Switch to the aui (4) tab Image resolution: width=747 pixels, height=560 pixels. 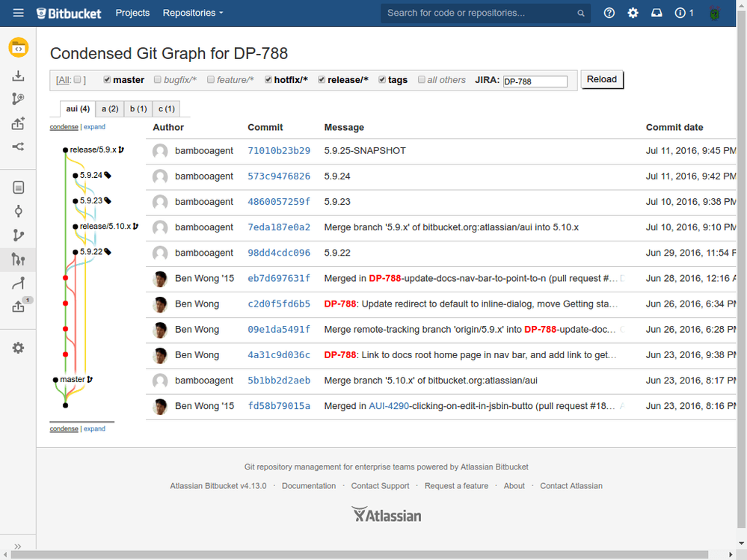[x=78, y=108]
